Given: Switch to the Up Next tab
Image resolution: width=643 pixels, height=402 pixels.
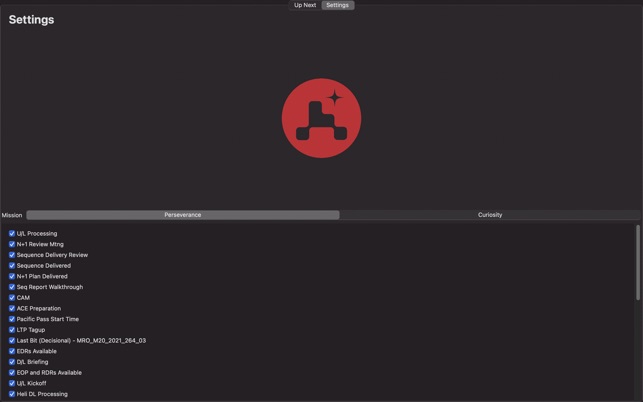Looking at the screenshot, I should [x=305, y=5].
